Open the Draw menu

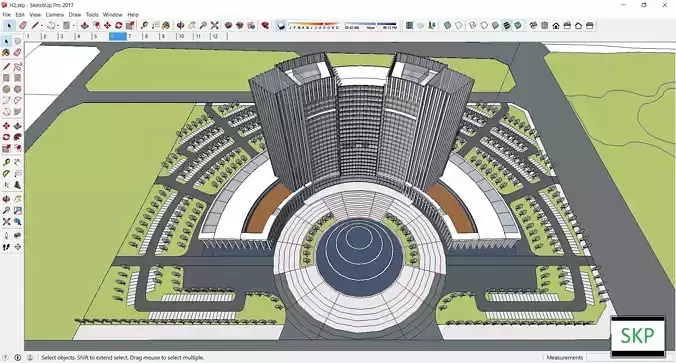(x=75, y=15)
